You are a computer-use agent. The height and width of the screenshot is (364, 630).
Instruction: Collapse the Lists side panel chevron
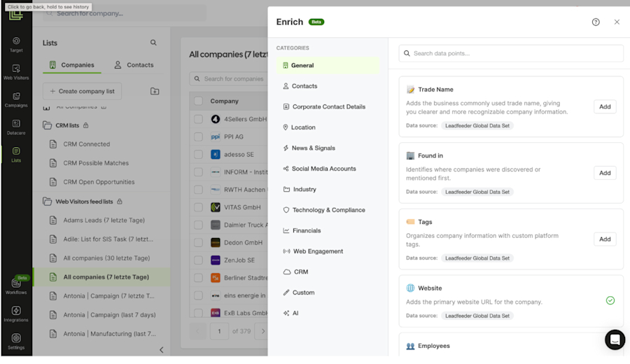pyautogui.click(x=162, y=350)
